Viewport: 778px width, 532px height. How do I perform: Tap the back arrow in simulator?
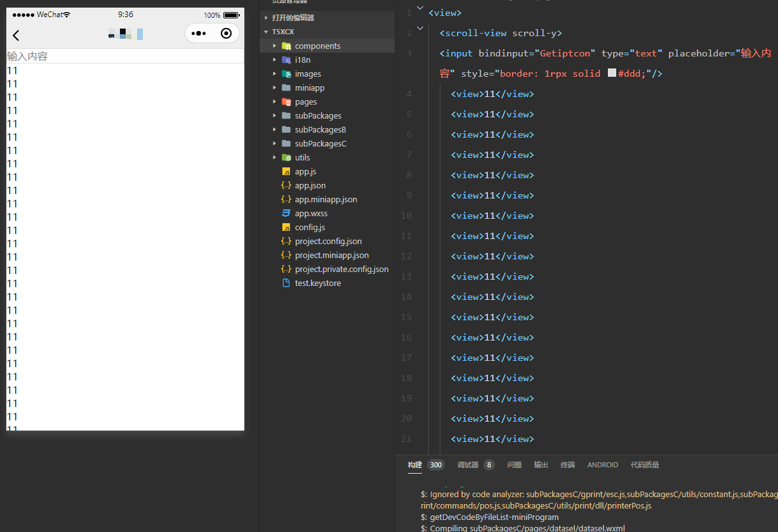click(16, 36)
